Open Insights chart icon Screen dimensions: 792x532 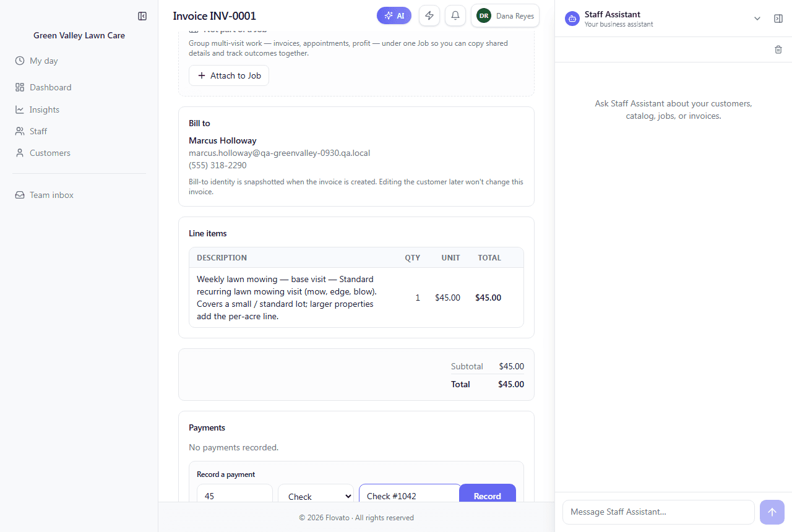[x=20, y=109]
